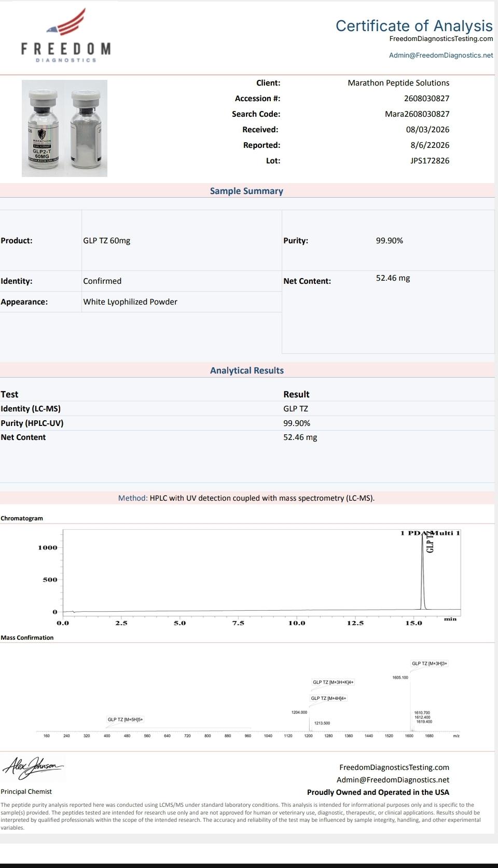Select the Certificate of Analysis title
Viewport: 498px width, 868px height.
(414, 25)
